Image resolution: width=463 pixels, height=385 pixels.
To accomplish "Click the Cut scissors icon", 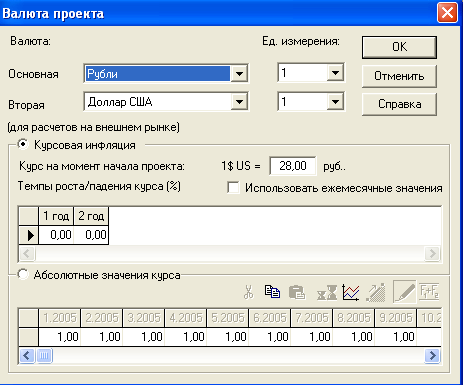I will click(x=248, y=292).
